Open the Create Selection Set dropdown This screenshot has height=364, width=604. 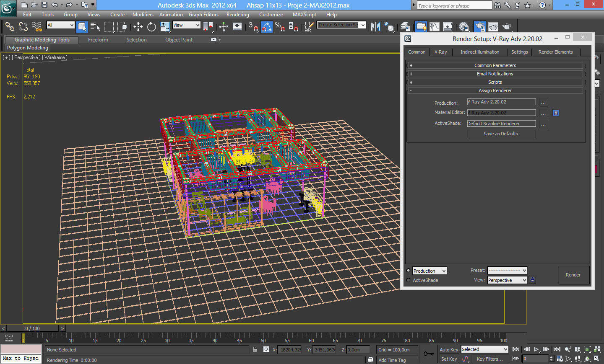pos(341,25)
